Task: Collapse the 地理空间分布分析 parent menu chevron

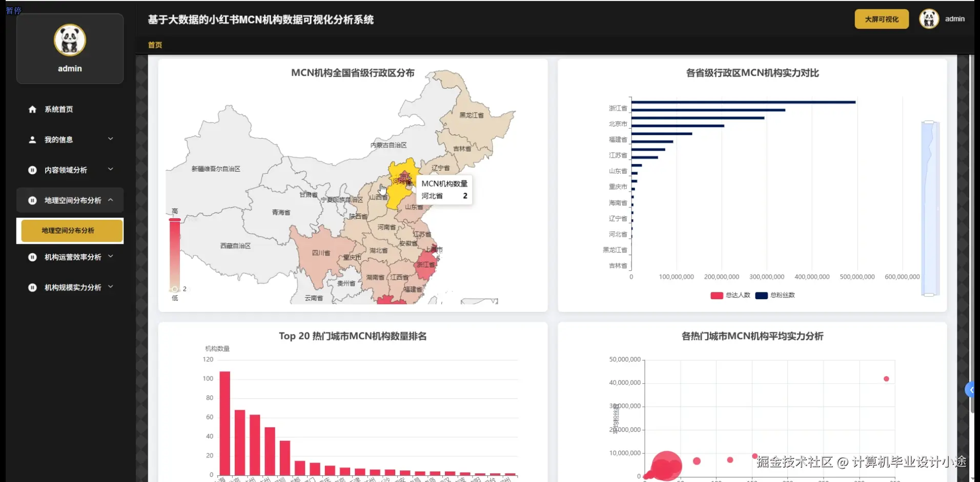Action: pos(111,200)
